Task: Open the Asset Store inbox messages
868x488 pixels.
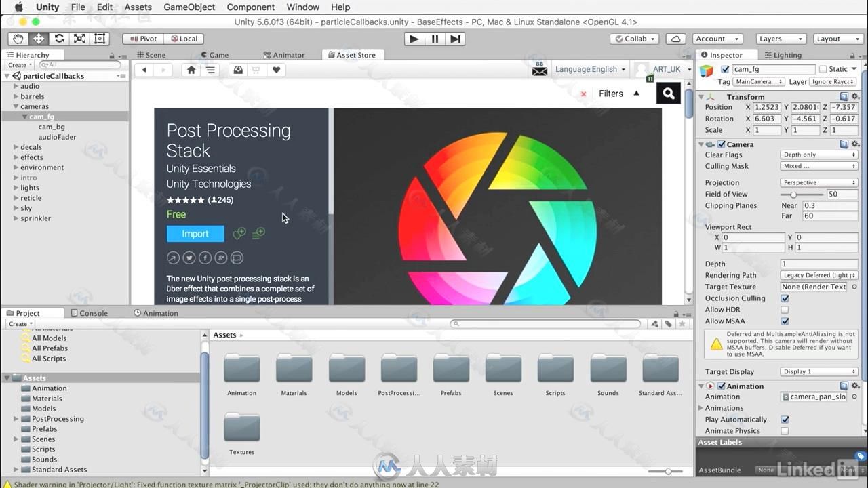Action: click(x=540, y=69)
